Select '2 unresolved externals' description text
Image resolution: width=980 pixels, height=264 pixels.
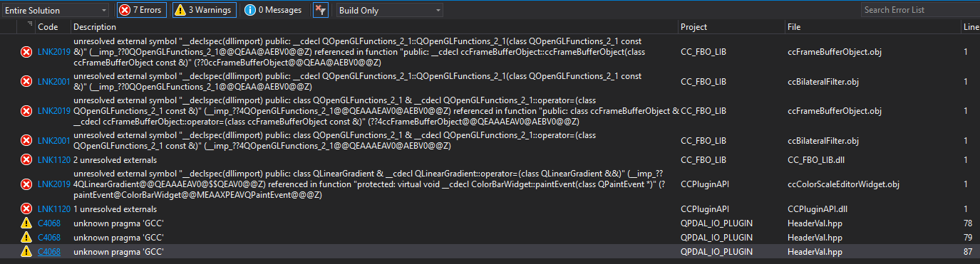click(x=115, y=160)
